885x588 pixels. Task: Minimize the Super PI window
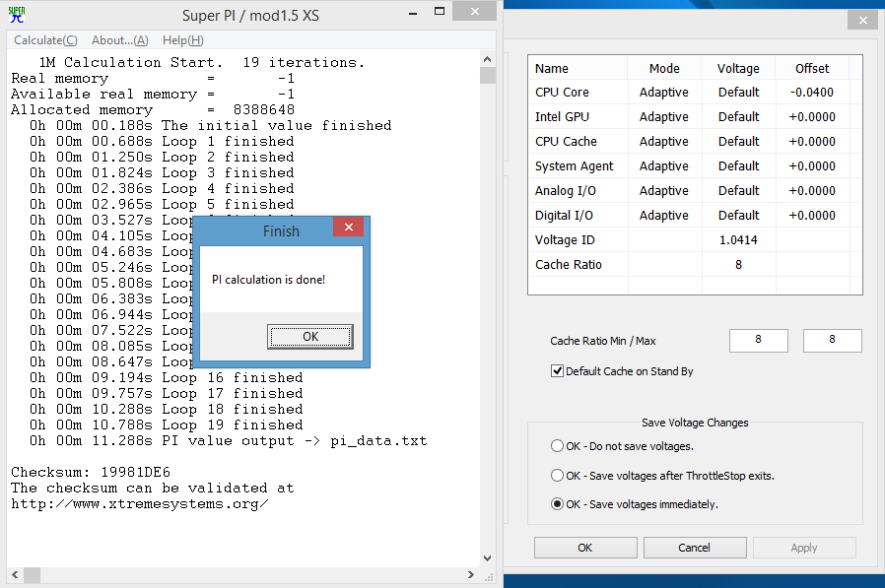click(413, 13)
